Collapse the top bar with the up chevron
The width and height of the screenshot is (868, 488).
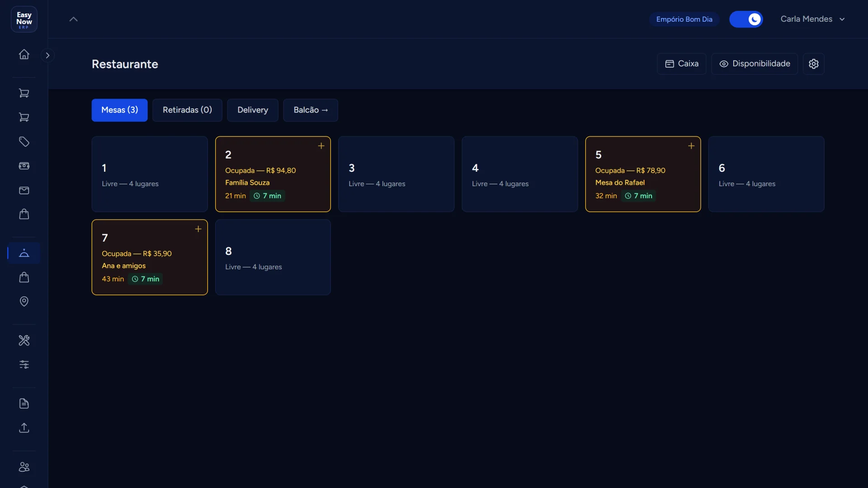click(x=73, y=19)
